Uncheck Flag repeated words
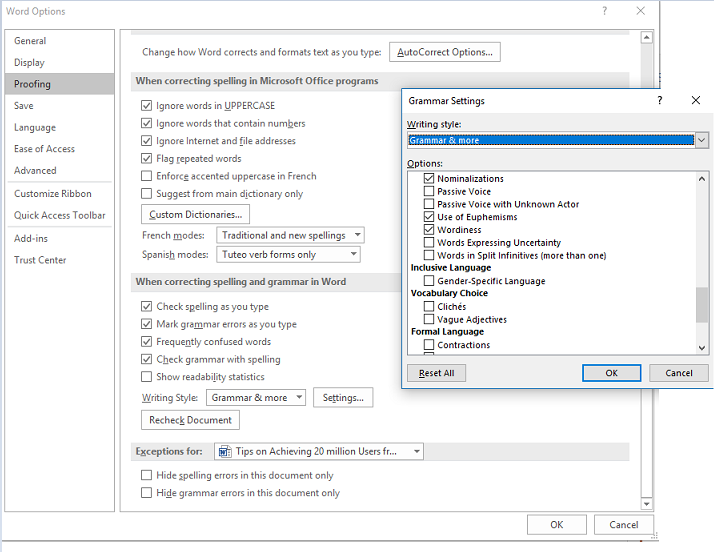The width and height of the screenshot is (714, 552). [x=146, y=158]
